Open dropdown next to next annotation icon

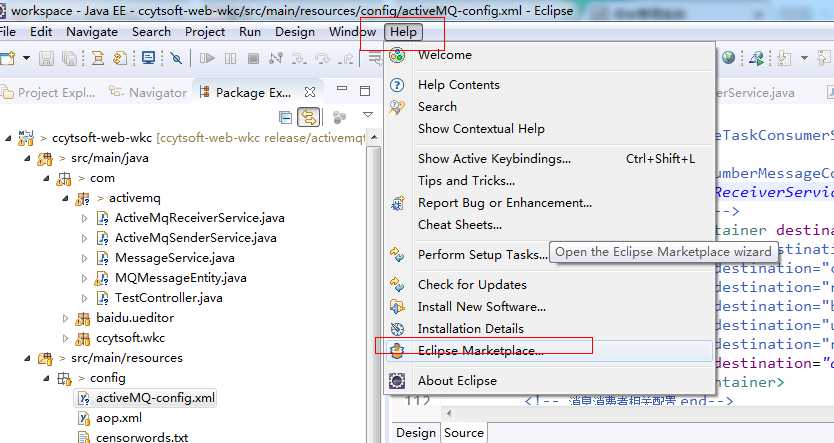coord(804,58)
